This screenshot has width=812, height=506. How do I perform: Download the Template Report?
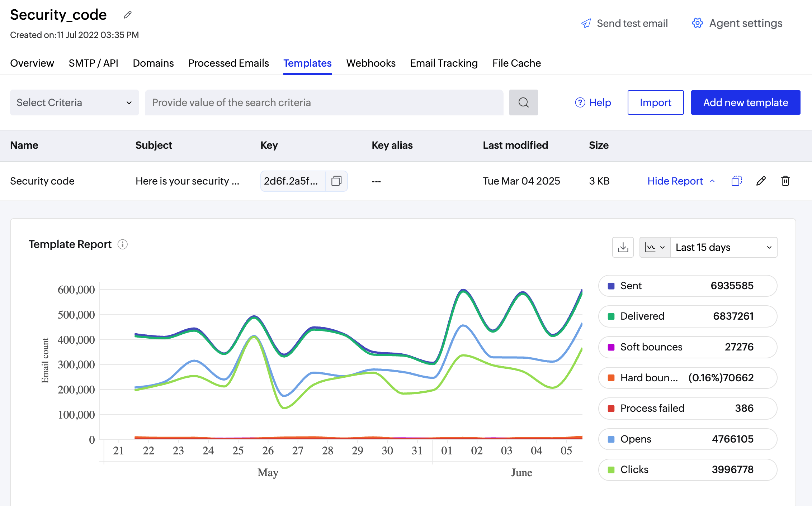pyautogui.click(x=623, y=247)
